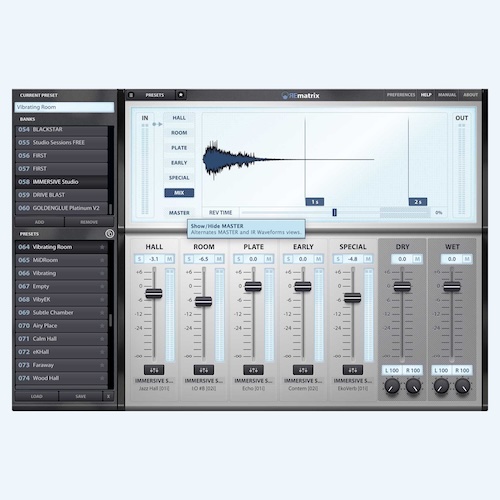Click the circular icon in PRESETS header
The image size is (500, 500).
click(x=110, y=234)
